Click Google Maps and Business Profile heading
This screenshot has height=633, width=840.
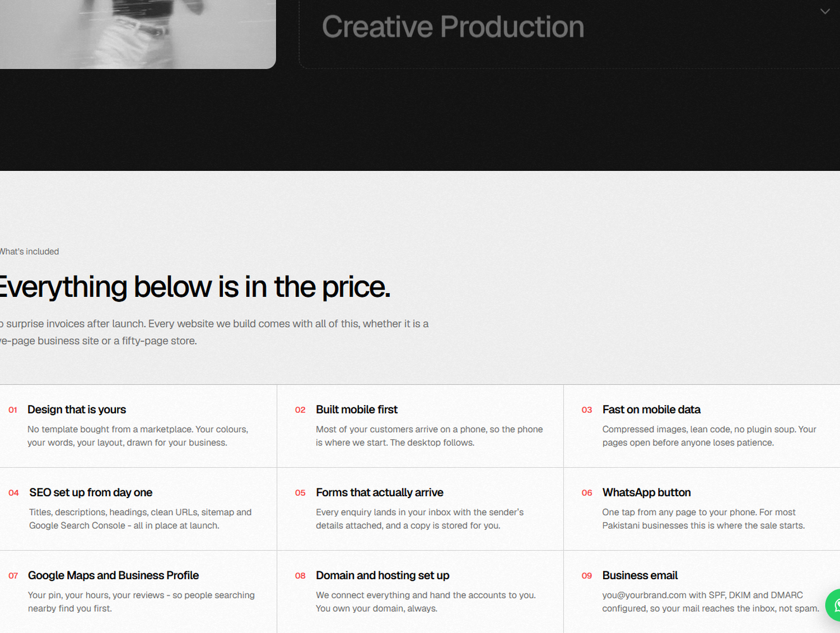click(x=113, y=575)
